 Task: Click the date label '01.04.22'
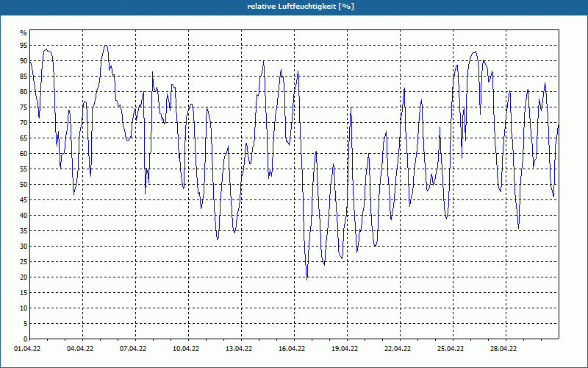click(x=27, y=349)
